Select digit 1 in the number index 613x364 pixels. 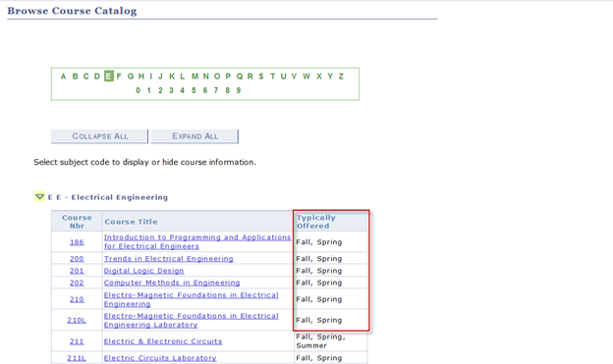[149, 90]
